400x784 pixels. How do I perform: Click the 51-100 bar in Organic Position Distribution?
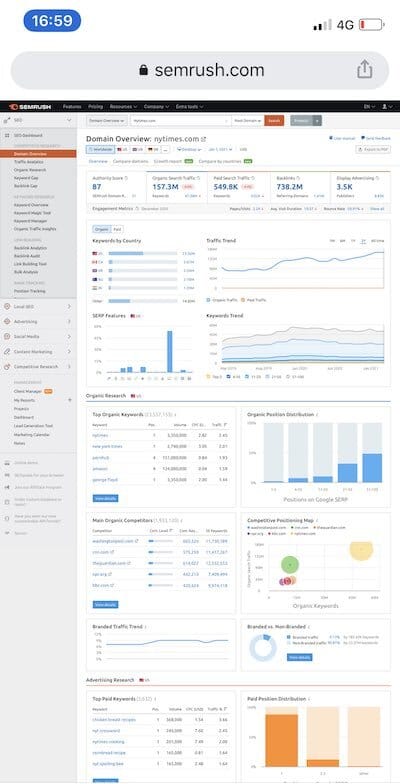point(372,468)
